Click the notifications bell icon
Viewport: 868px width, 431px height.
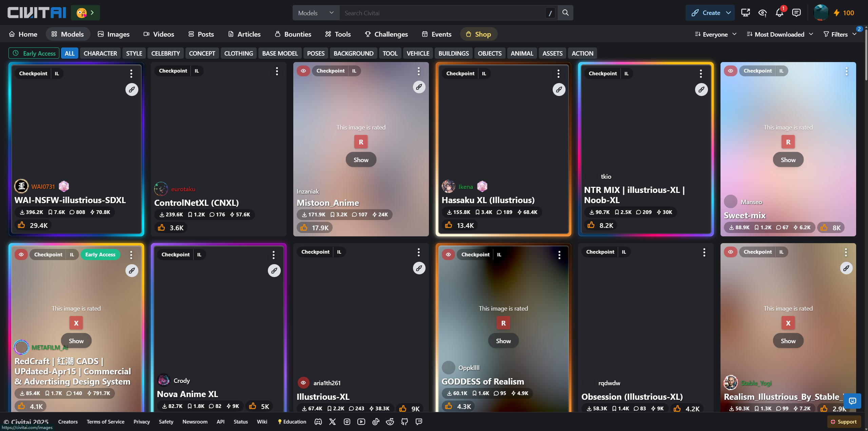pos(779,13)
